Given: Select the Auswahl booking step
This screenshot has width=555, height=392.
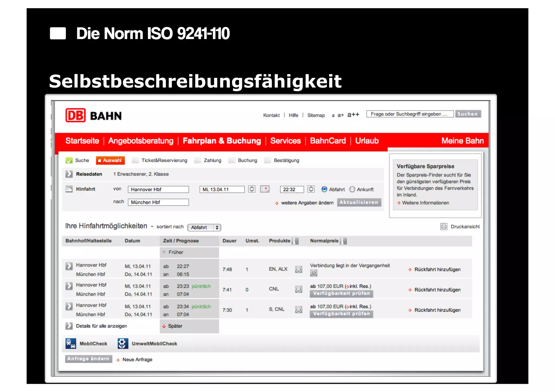Looking at the screenshot, I should [110, 160].
